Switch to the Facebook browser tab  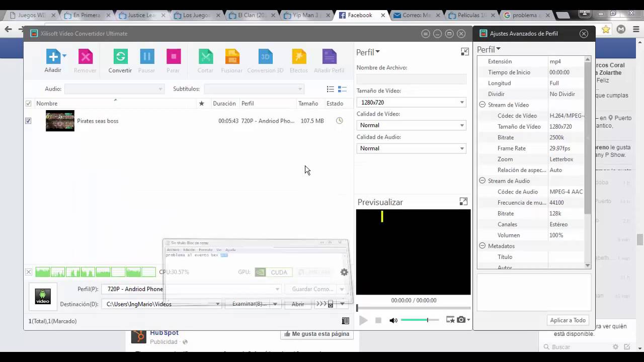tap(360, 15)
